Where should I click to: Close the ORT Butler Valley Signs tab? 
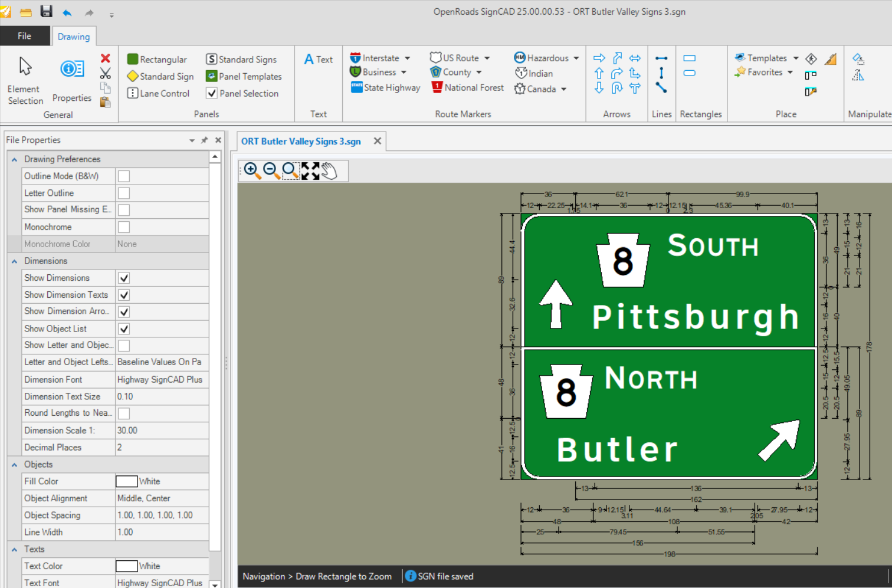point(378,141)
